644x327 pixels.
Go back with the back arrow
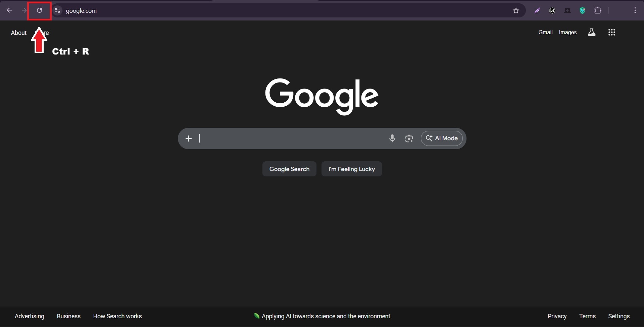click(x=9, y=10)
